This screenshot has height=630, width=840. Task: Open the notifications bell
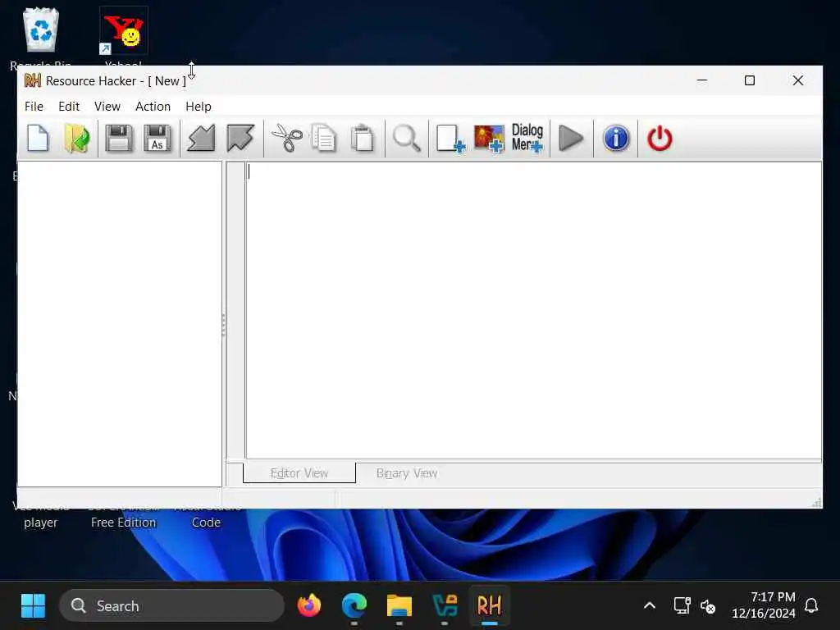click(811, 606)
